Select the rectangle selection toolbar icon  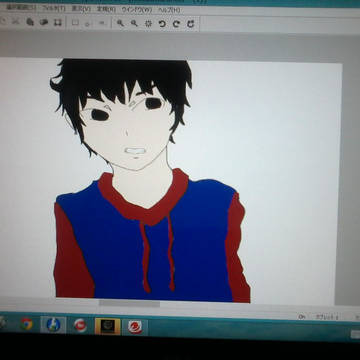(75, 23)
